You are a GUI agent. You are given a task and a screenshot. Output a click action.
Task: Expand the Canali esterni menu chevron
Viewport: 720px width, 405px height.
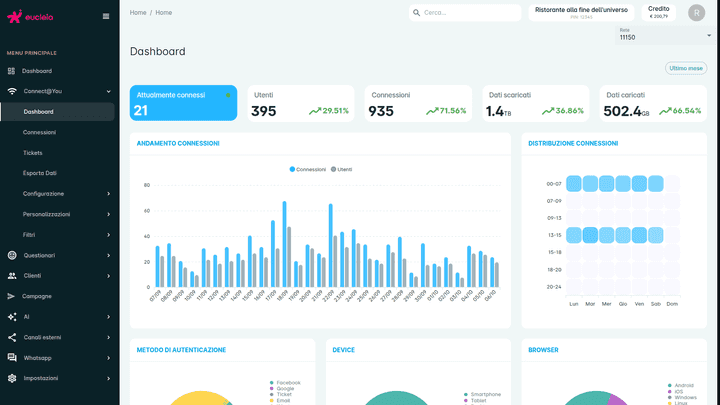tap(109, 338)
